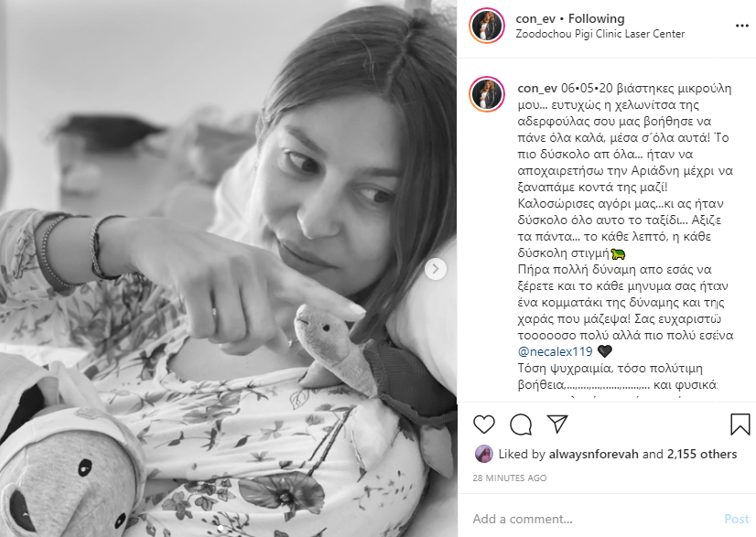
Task: Open the @necalex119 mention
Action: point(555,351)
